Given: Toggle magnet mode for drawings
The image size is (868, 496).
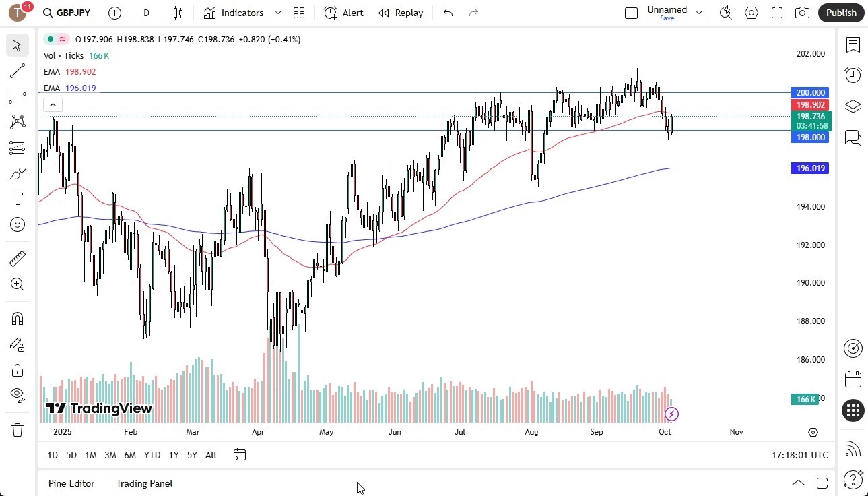Looking at the screenshot, I should click(18, 318).
